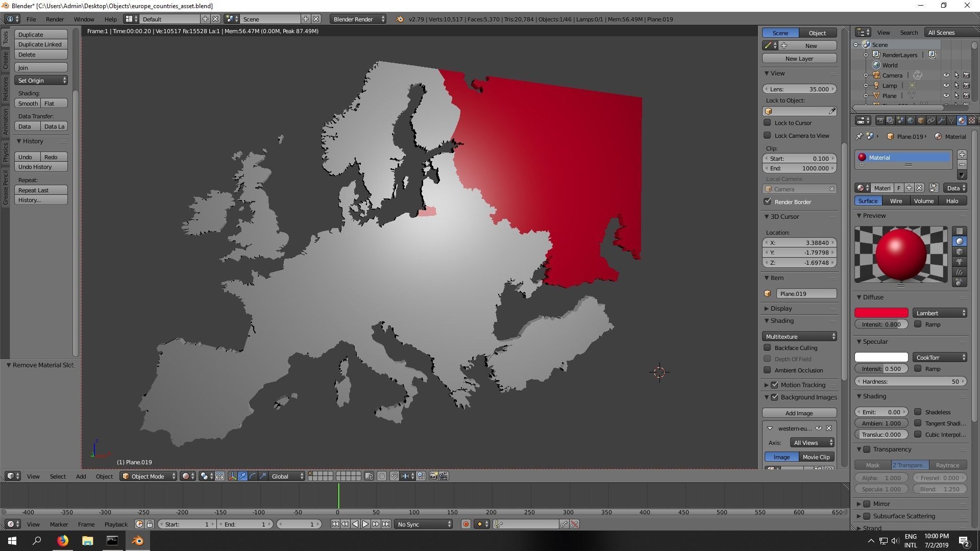Screen dimensions: 980x551
Task: Open the Render menu
Action: tap(55, 19)
